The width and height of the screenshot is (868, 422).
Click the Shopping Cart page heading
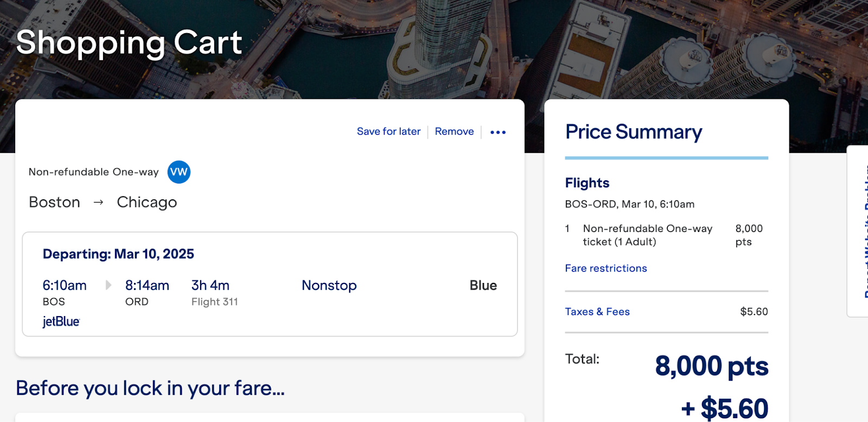point(129,42)
